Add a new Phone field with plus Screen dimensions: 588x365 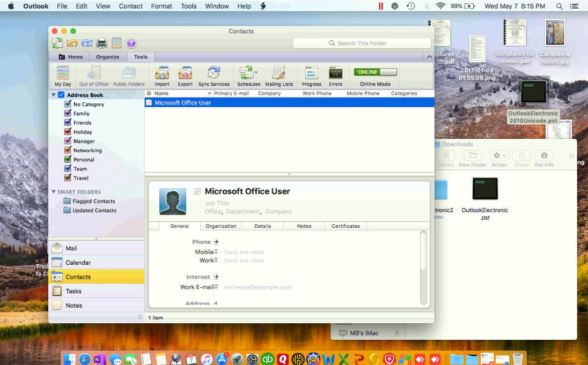pos(216,242)
